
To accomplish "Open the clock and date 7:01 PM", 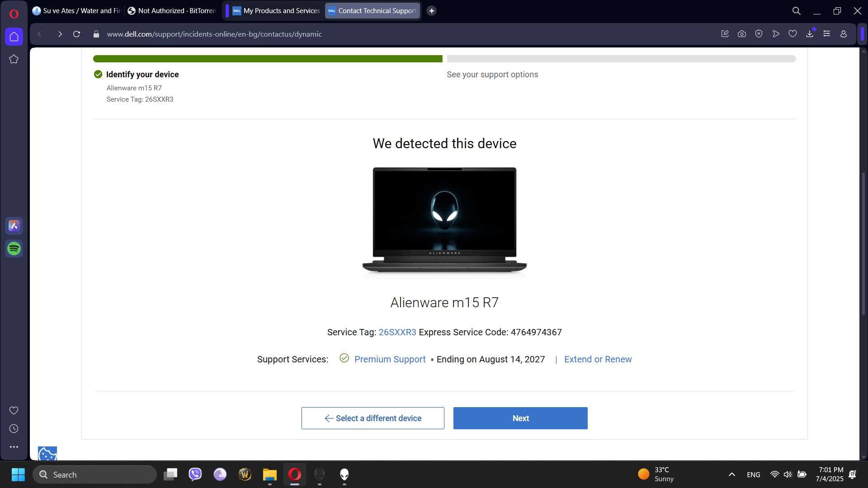I will click(830, 474).
